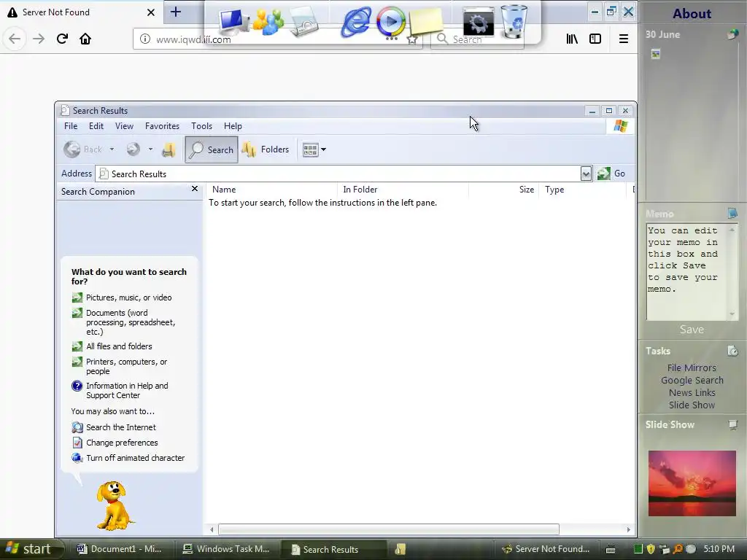Open File Mirrors task link
This screenshot has height=560, width=747.
(692, 367)
